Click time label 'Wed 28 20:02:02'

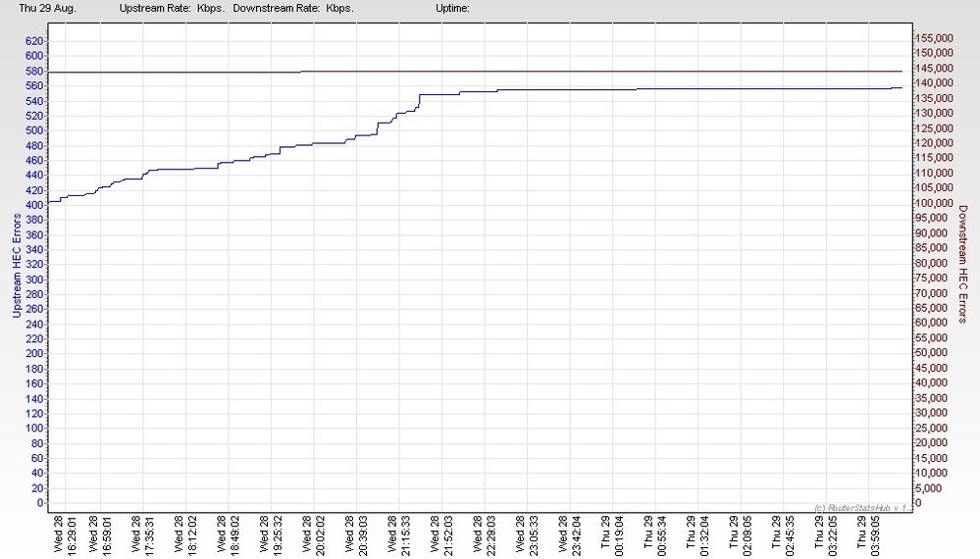coord(314,534)
